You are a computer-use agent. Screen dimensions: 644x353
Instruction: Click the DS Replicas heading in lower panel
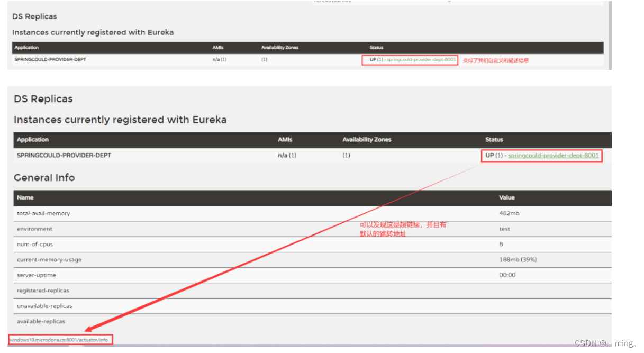pos(43,99)
